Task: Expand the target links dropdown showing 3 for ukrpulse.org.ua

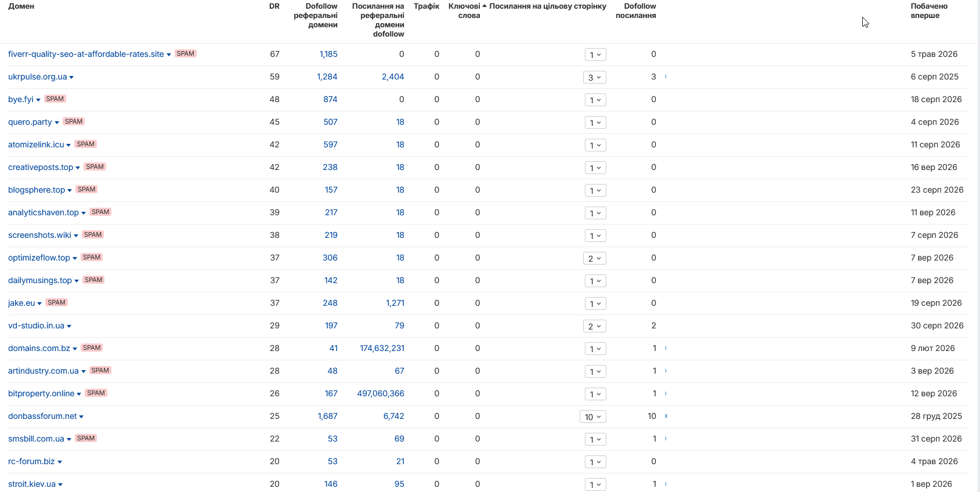Action: pos(595,77)
